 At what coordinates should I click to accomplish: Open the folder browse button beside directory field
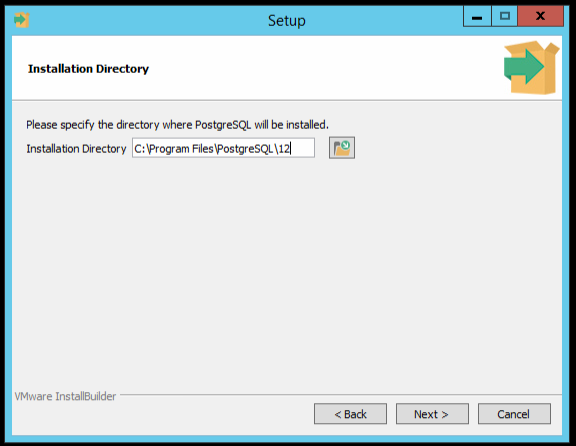coord(342,148)
